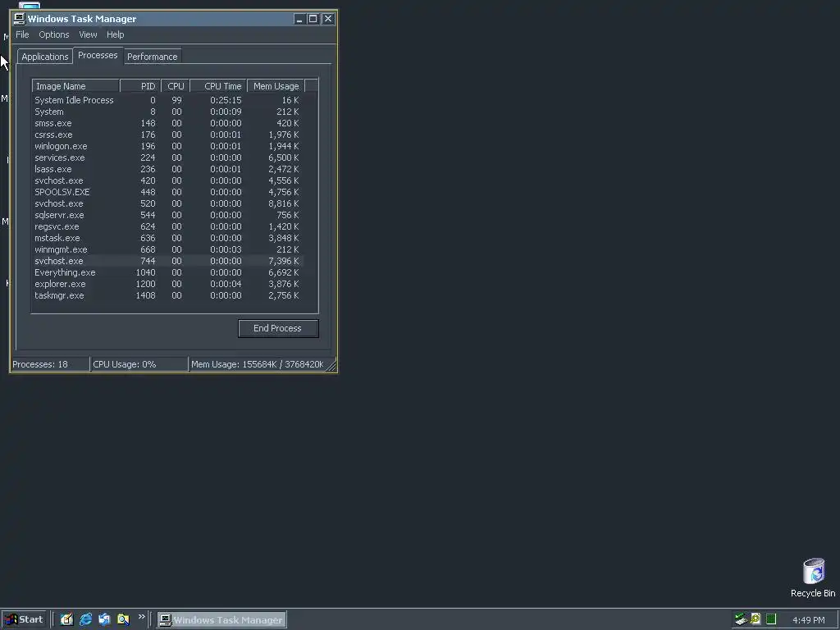Viewport: 840px width, 630px height.
Task: Select the csrss.exe process
Action: pos(167,135)
